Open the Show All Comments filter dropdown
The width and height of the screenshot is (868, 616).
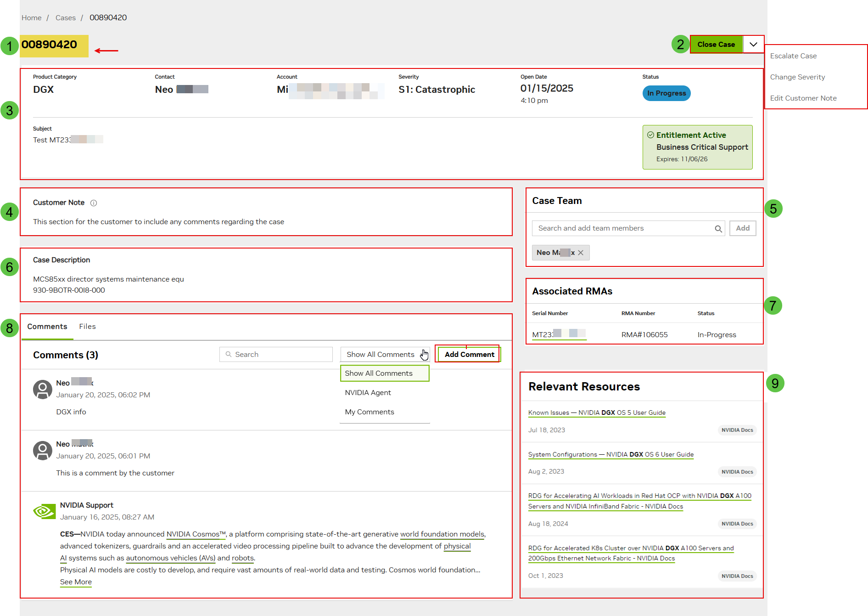385,355
